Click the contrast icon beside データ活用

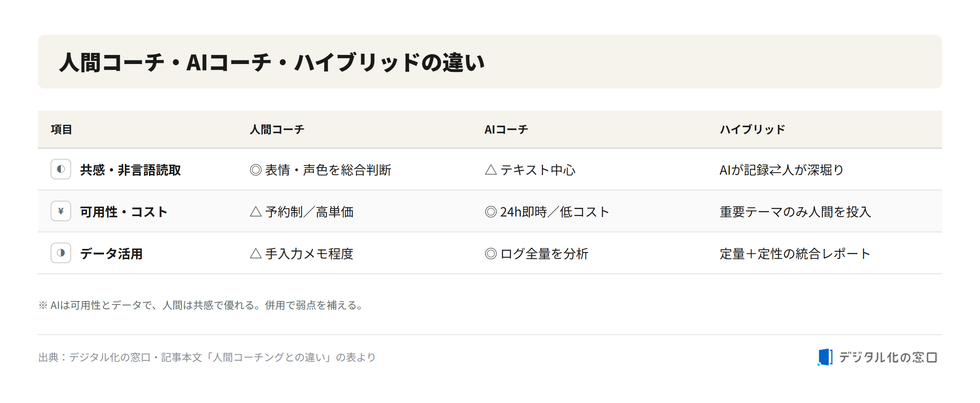[x=61, y=253]
